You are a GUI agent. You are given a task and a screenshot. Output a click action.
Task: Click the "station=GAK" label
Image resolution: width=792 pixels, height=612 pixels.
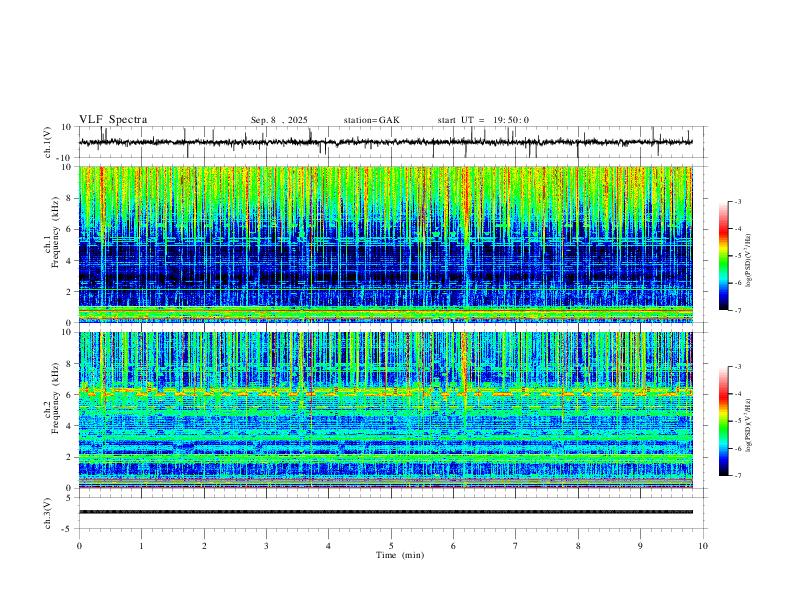pyautogui.click(x=371, y=120)
